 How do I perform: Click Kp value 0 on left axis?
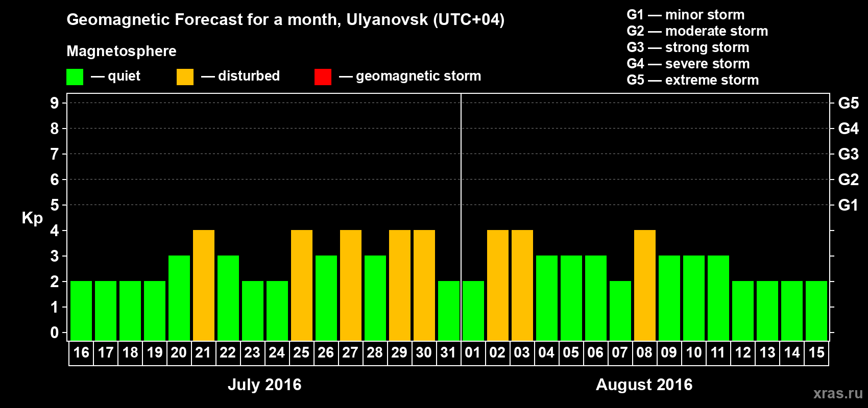[55, 333]
